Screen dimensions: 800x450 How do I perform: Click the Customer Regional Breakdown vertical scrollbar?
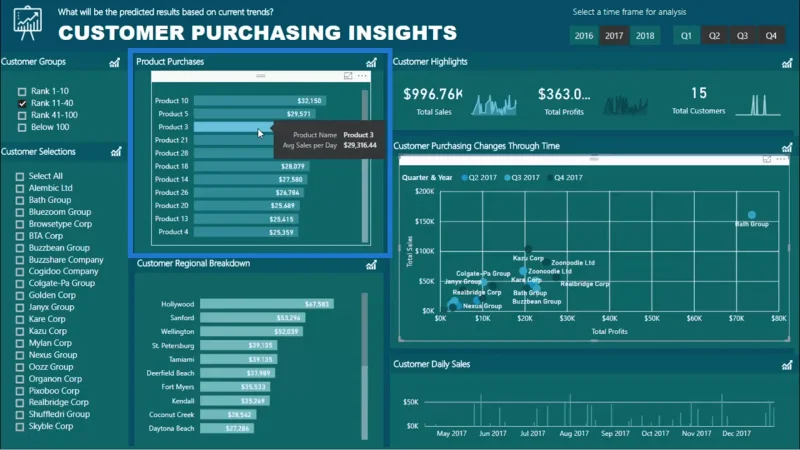(x=364, y=365)
